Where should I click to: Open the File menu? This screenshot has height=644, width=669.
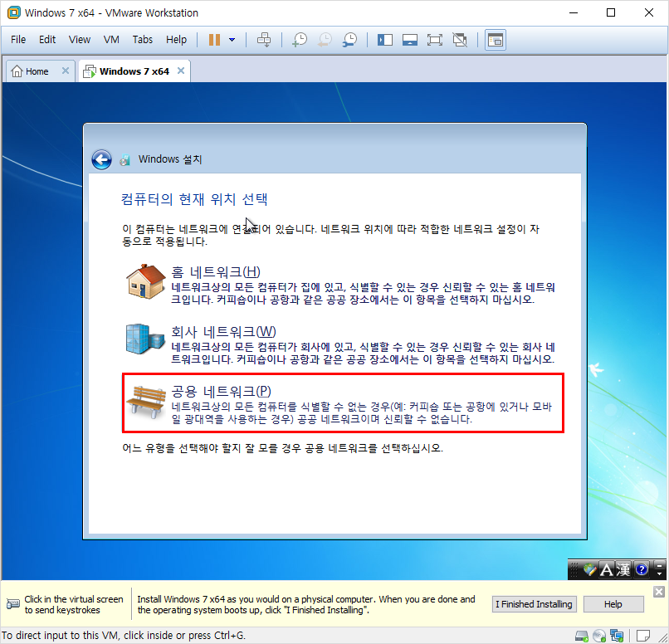(x=18, y=40)
